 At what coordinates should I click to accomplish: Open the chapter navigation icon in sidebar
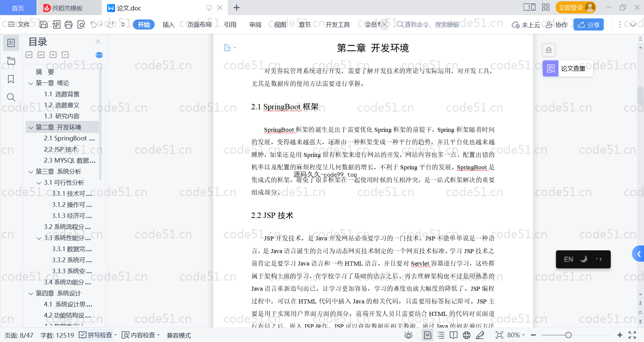click(x=11, y=61)
